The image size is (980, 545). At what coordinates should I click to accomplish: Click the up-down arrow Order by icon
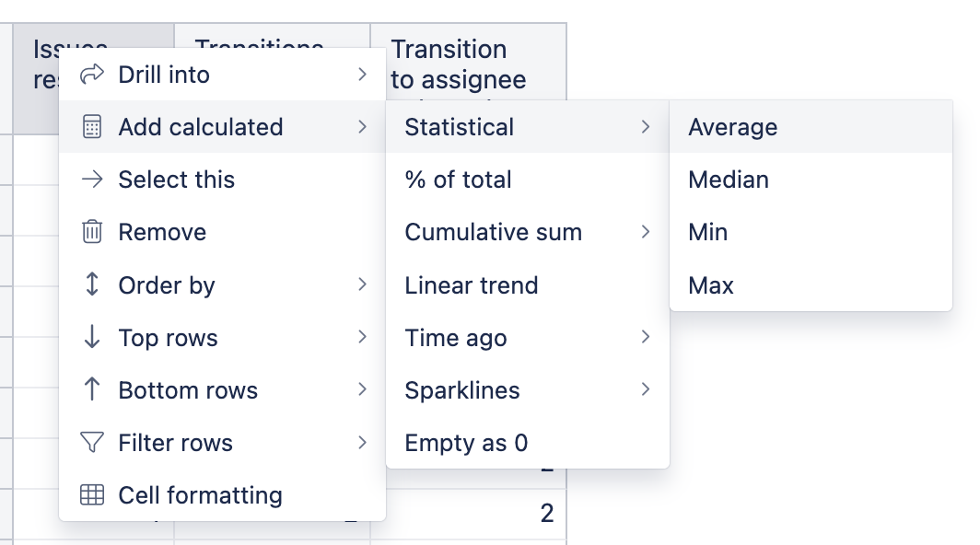(92, 284)
